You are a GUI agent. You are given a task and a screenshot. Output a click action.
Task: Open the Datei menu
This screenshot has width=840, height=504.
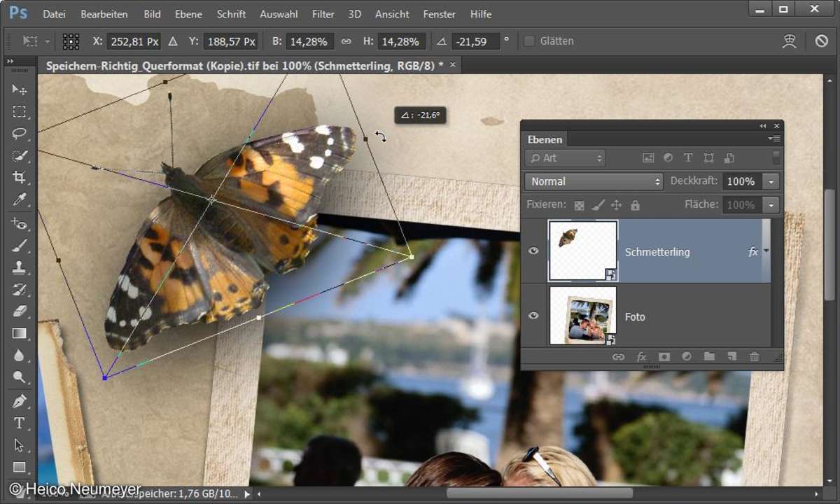(x=54, y=13)
